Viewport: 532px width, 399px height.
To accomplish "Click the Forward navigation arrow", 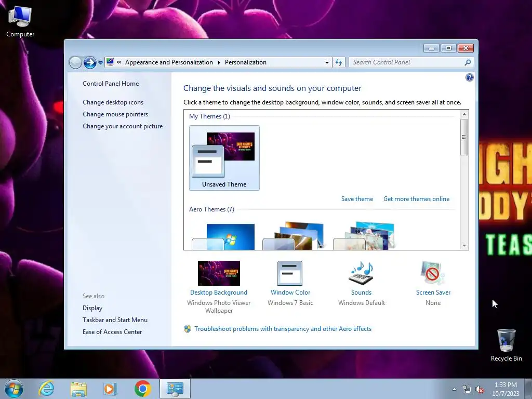I will click(x=90, y=62).
